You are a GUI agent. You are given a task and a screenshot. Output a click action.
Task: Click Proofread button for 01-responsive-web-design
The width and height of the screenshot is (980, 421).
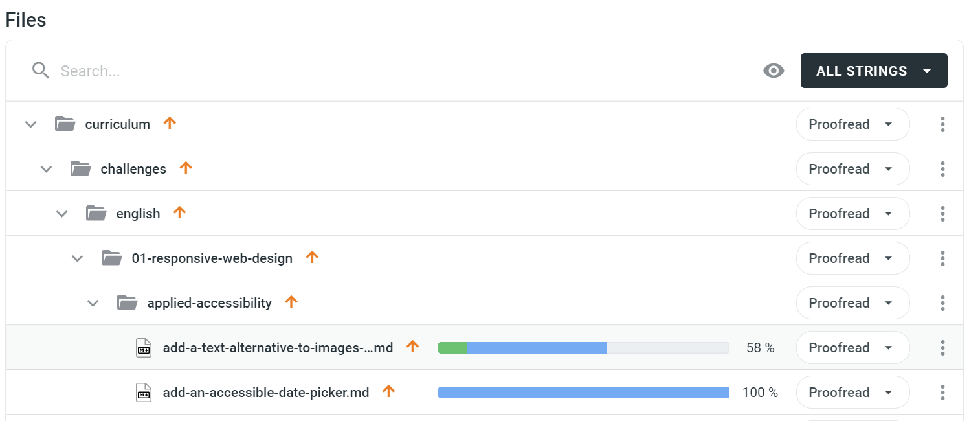[852, 258]
